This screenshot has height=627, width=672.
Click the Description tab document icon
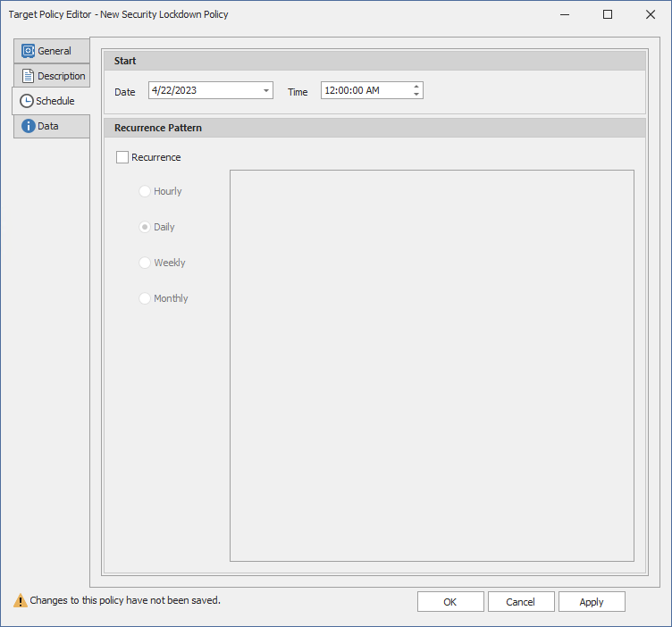(x=28, y=76)
